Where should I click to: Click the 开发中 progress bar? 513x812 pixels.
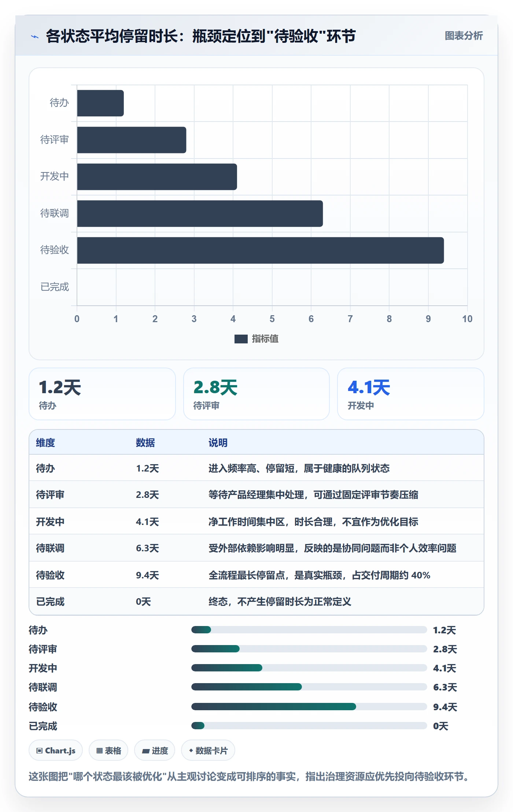(x=309, y=668)
